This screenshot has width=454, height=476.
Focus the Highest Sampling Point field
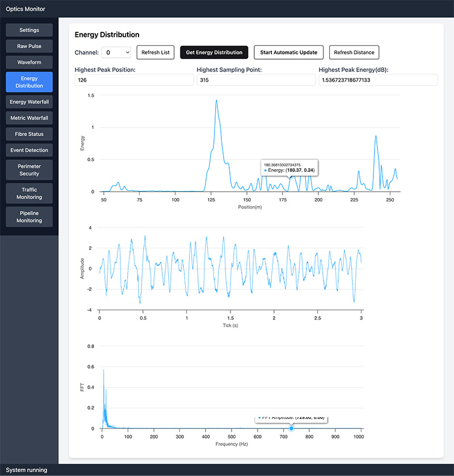(x=256, y=80)
